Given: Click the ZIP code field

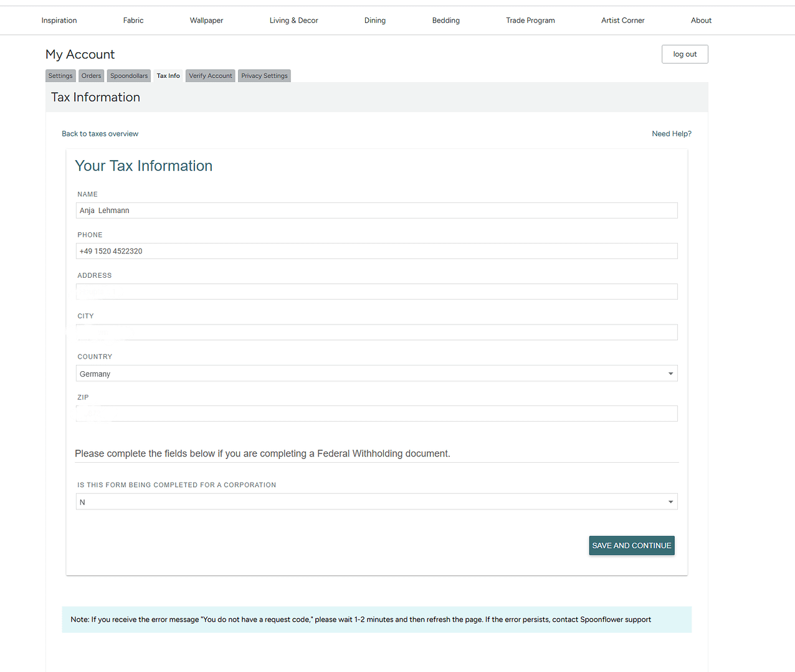Looking at the screenshot, I should [376, 414].
